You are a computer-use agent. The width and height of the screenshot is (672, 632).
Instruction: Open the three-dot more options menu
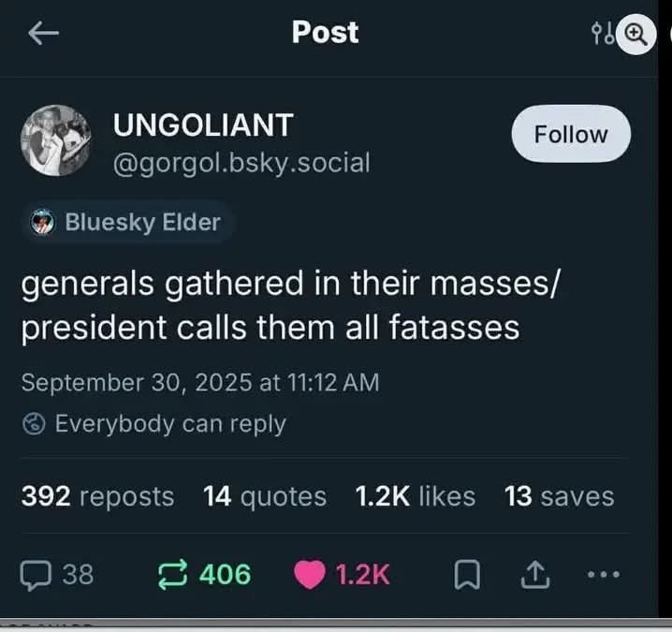pos(606,573)
